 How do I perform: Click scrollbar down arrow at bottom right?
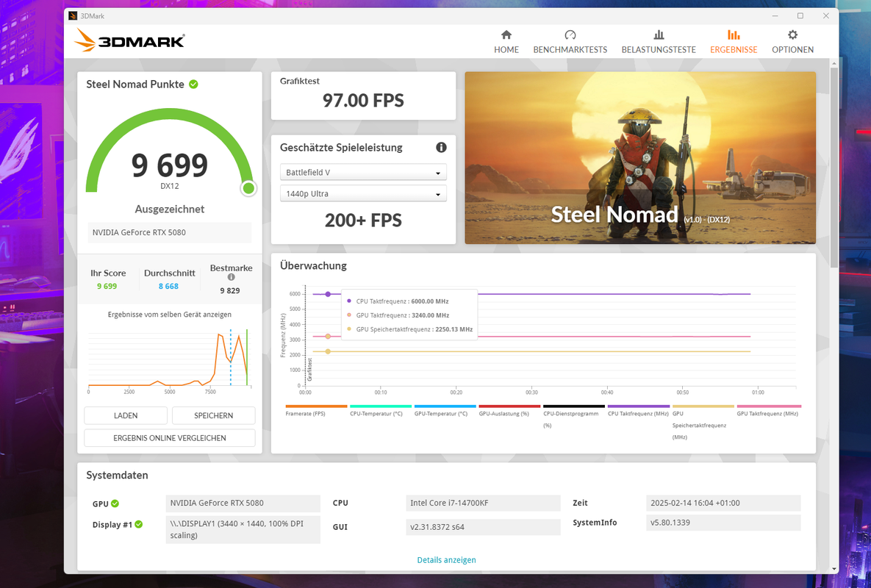[834, 569]
